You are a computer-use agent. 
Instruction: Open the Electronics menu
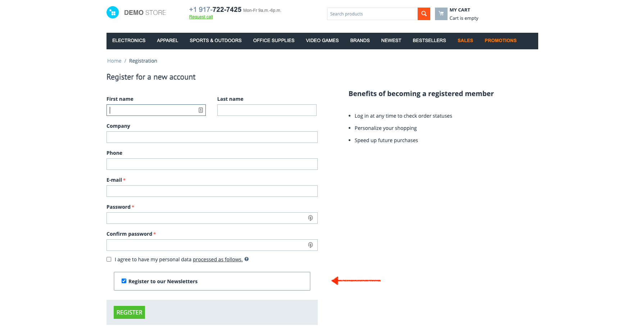click(129, 41)
